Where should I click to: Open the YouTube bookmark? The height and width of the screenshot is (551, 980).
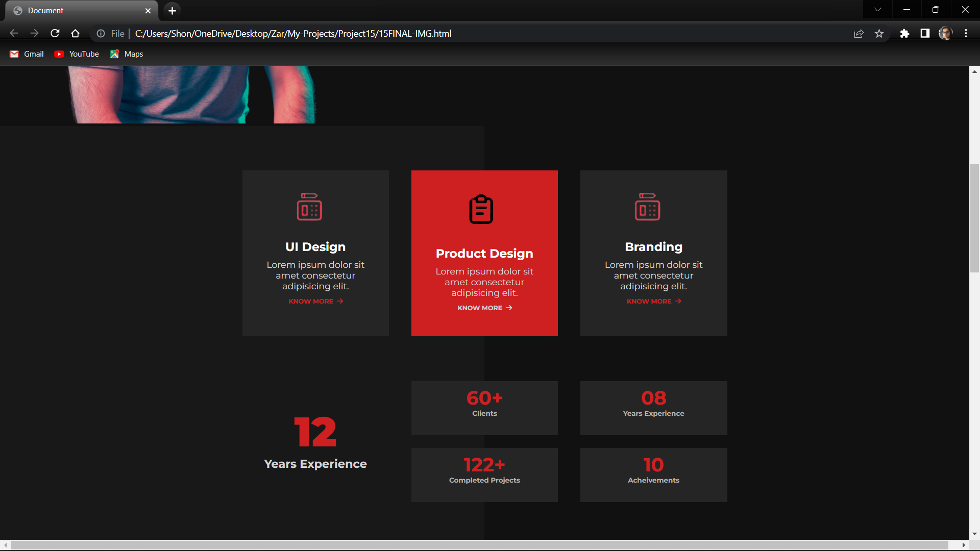pos(76,54)
